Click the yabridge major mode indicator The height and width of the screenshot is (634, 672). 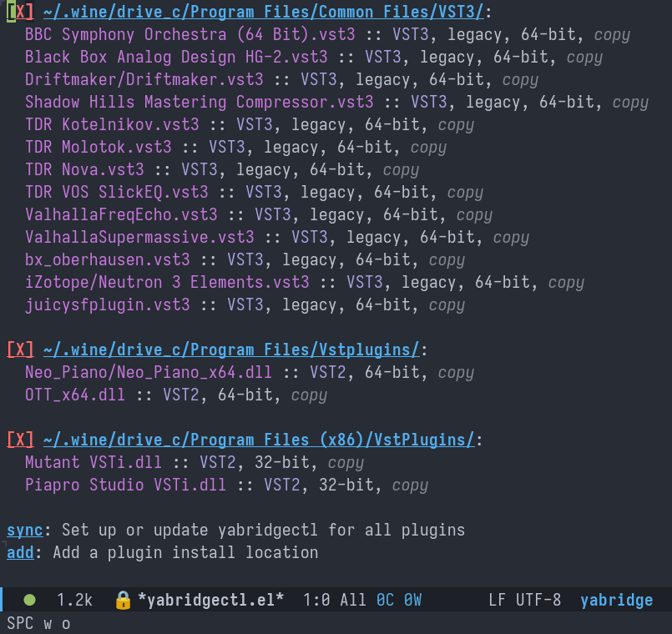(616, 600)
